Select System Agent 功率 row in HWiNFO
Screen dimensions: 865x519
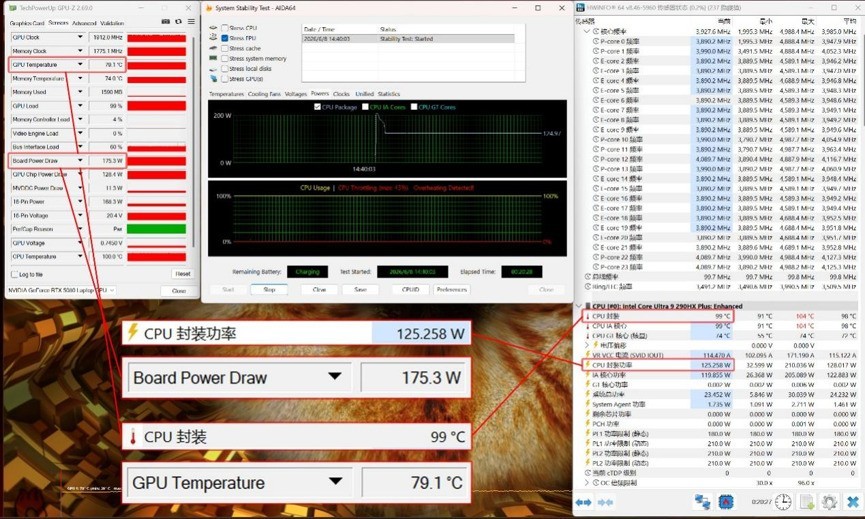click(720, 404)
